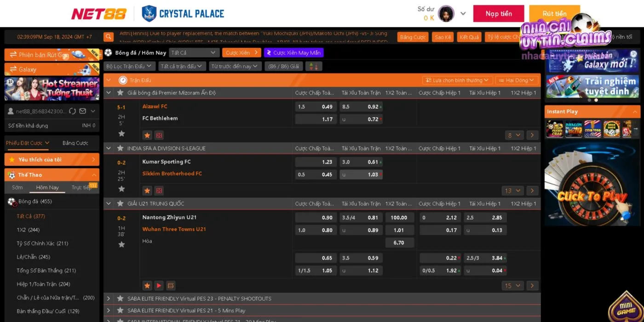Click the mail envelope icon beside username
Image resolution: width=644 pixels, height=322 pixels.
(83, 111)
